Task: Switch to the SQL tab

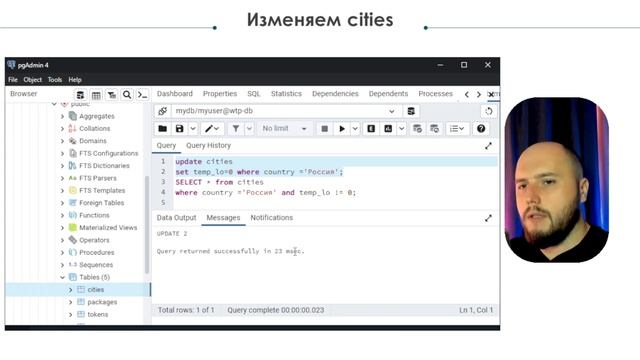Action: [x=253, y=93]
